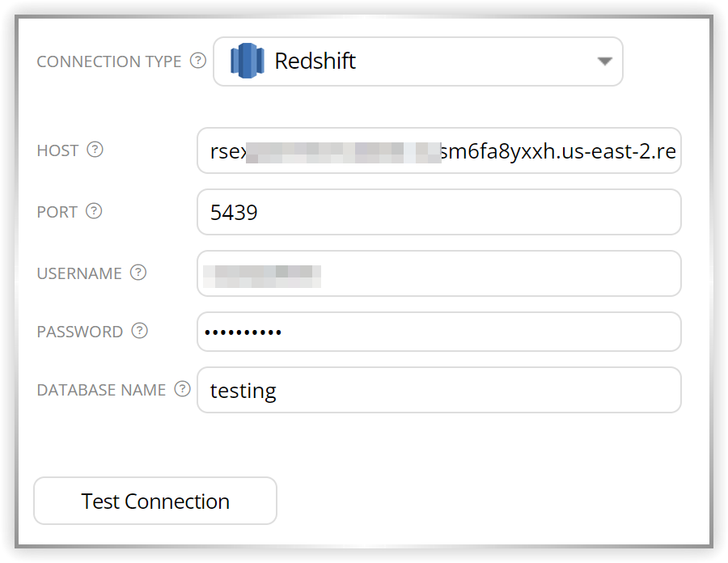Select the Redshift connection type text
The width and height of the screenshot is (728, 563).
pyautogui.click(x=315, y=61)
